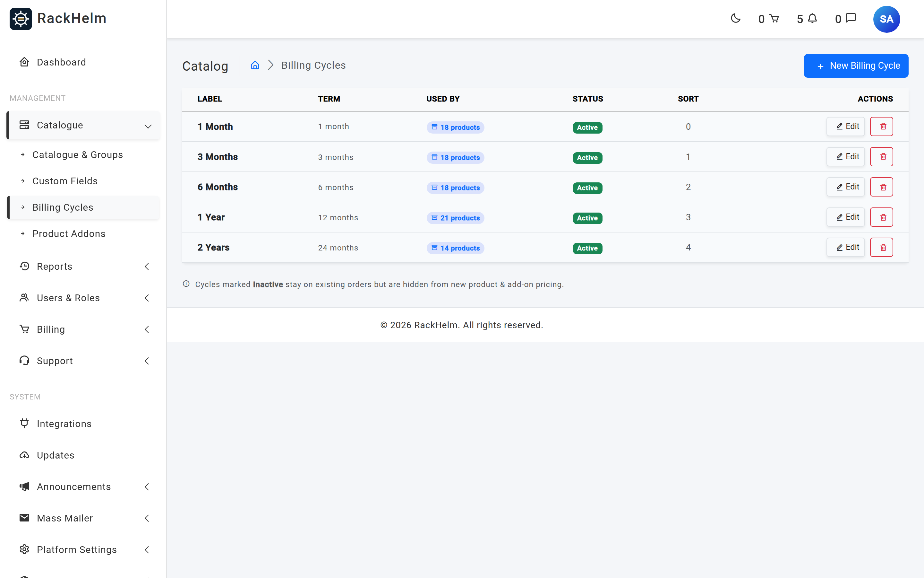
Task: Collapse the Catalogue menu chevron
Action: click(148, 126)
